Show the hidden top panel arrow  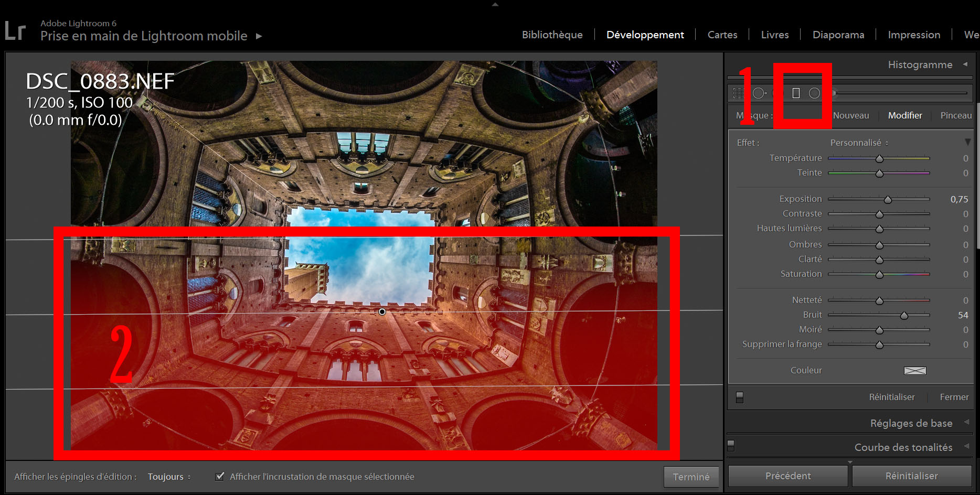tap(495, 4)
